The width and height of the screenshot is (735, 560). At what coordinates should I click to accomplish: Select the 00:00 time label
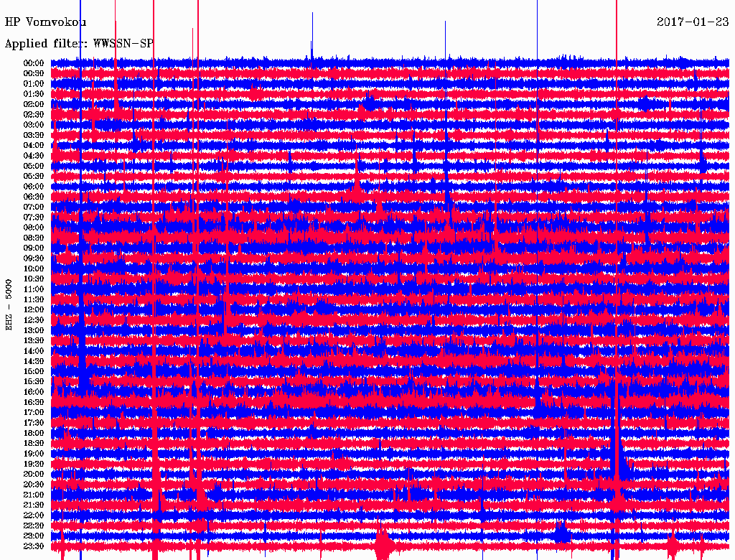coord(34,63)
